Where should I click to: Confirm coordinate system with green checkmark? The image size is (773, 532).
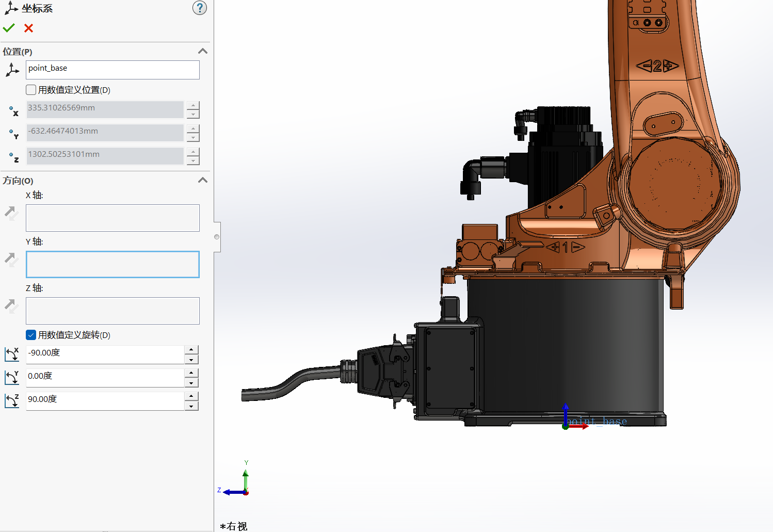pyautogui.click(x=9, y=28)
